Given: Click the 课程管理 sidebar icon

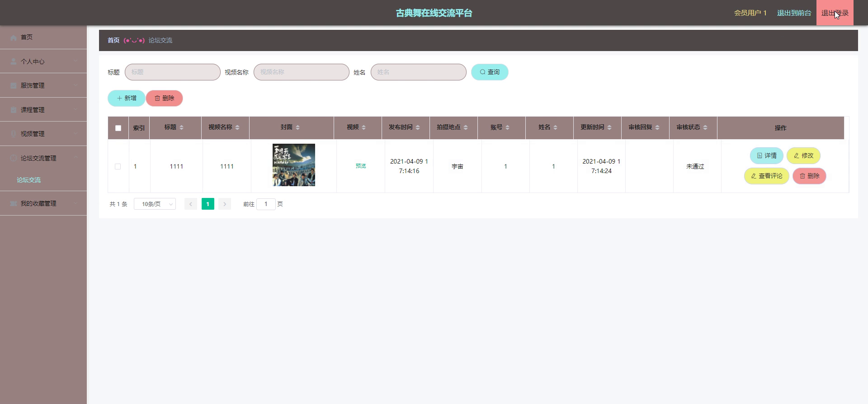Looking at the screenshot, I should (x=14, y=110).
